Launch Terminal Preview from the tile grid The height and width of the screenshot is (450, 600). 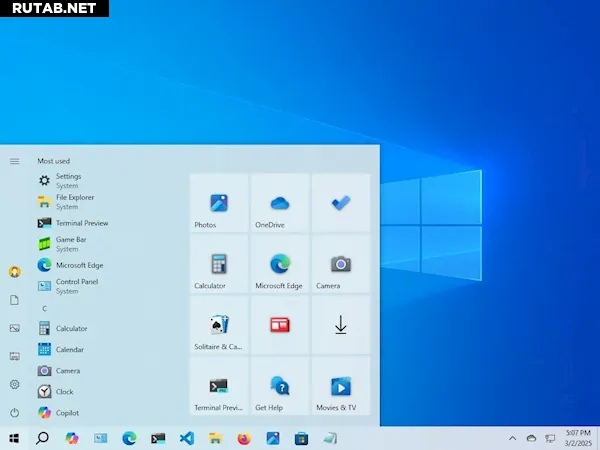tap(219, 386)
